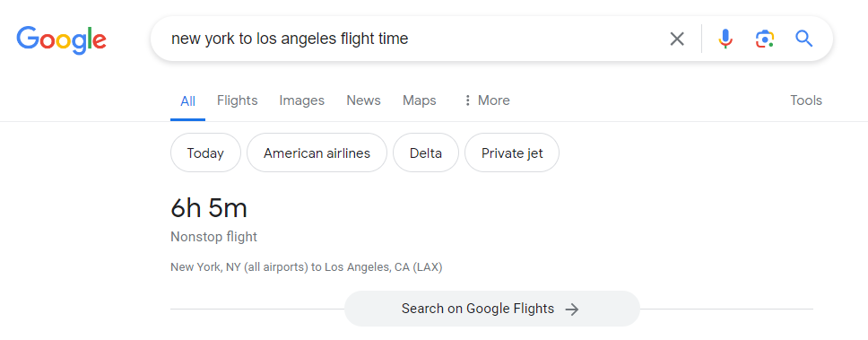Select the All results tab

[x=187, y=101]
